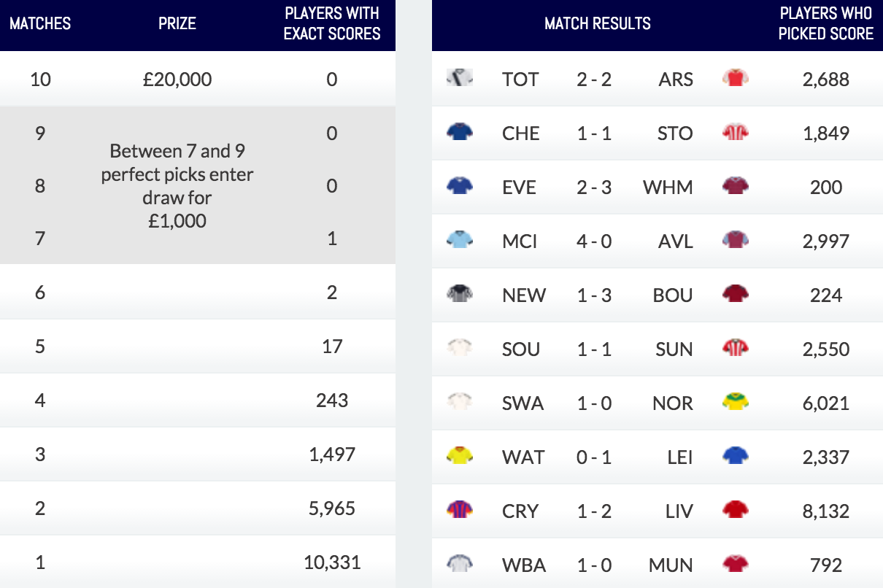Screen dimensions: 883x588
Task: Click the MATCHES column header
Action: click(x=40, y=23)
